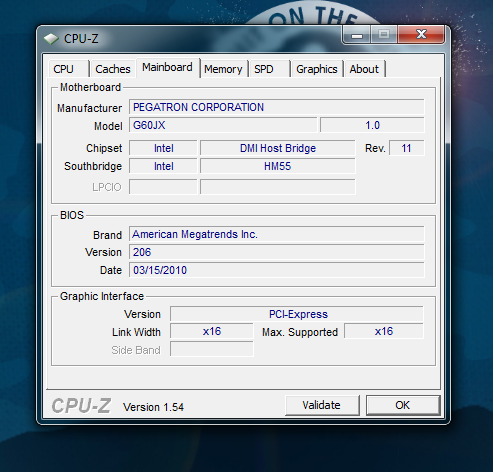The height and width of the screenshot is (472, 493).
Task: Click the Chipset Intel vendor field
Action: pyautogui.click(x=163, y=148)
